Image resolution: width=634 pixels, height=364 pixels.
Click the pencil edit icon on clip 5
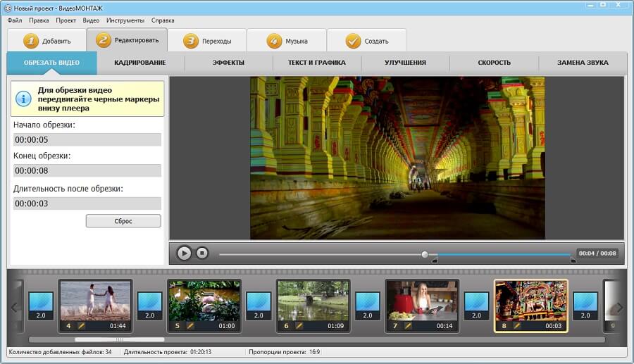[190, 326]
